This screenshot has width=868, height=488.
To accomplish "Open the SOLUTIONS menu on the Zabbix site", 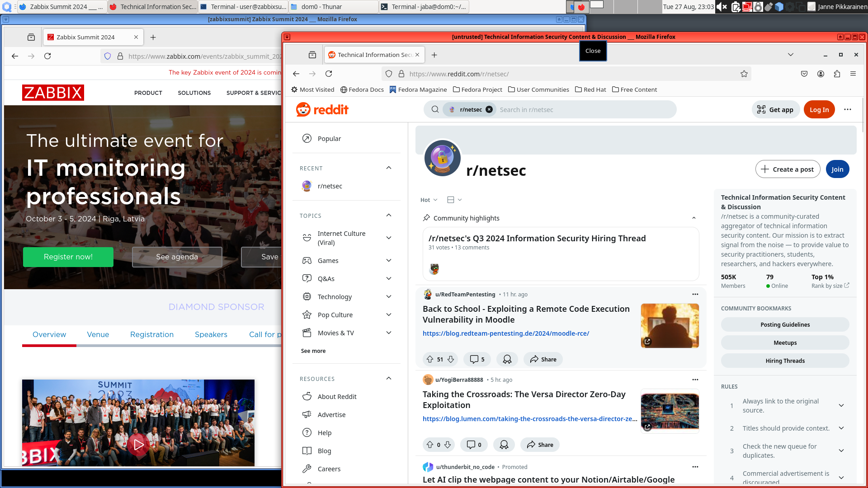I will tap(194, 93).
